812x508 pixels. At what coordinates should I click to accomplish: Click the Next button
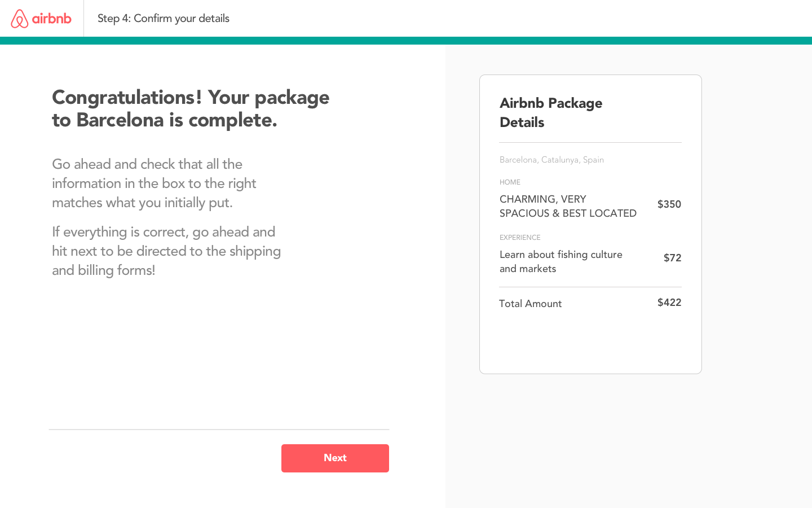pyautogui.click(x=335, y=458)
